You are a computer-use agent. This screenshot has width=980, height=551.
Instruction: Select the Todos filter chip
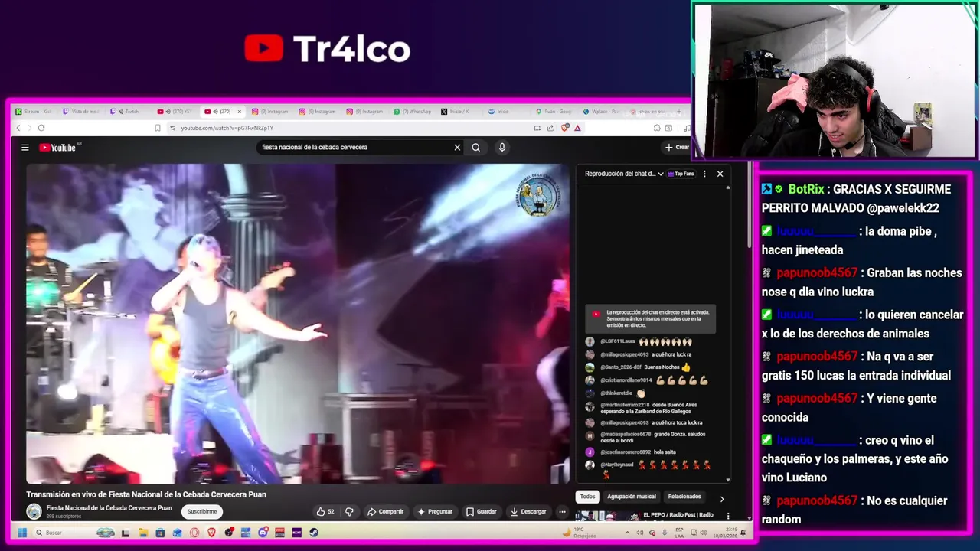point(587,497)
